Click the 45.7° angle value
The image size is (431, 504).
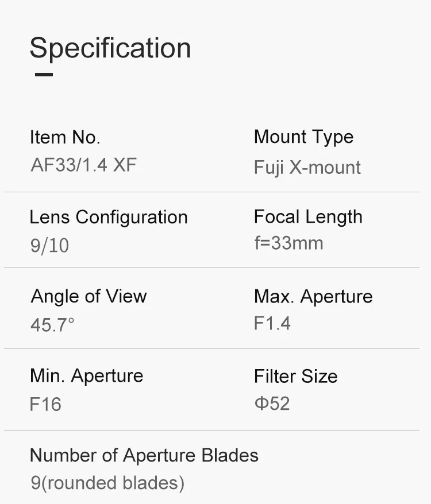pos(52,325)
